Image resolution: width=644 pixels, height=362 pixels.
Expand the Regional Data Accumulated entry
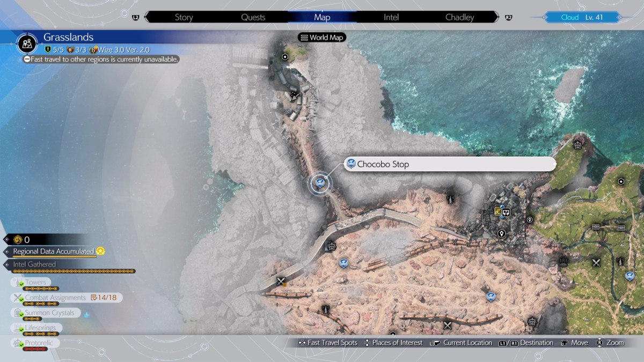54,252
